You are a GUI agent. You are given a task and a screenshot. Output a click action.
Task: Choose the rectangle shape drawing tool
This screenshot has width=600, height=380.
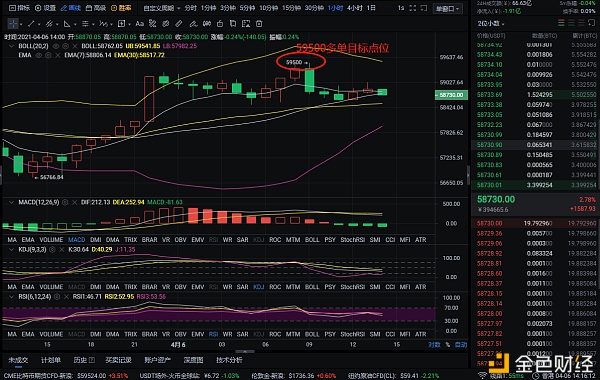pos(121,24)
